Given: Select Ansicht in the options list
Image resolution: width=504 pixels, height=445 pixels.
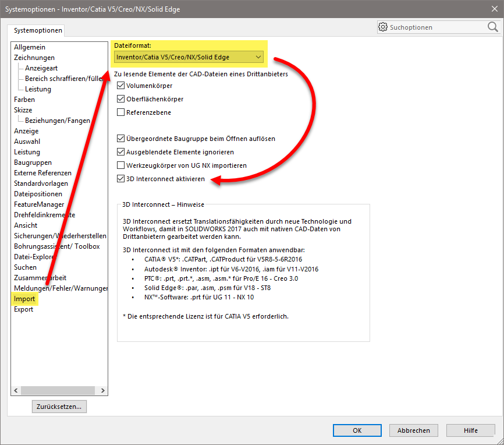Looking at the screenshot, I should (x=26, y=225).
